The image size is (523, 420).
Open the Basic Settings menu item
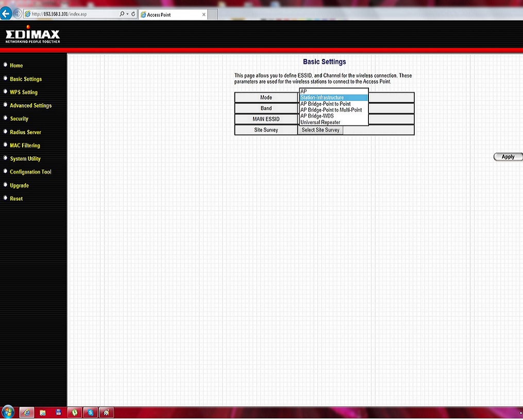click(x=26, y=79)
